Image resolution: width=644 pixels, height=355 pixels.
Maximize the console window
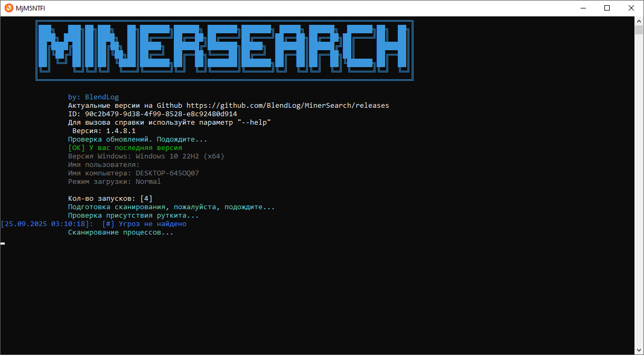[608, 8]
